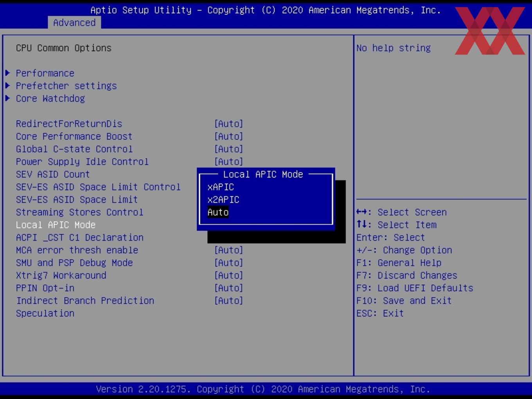Image resolution: width=532 pixels, height=399 pixels.
Task: Select MCA error thresh enable label
Action: coord(77,250)
